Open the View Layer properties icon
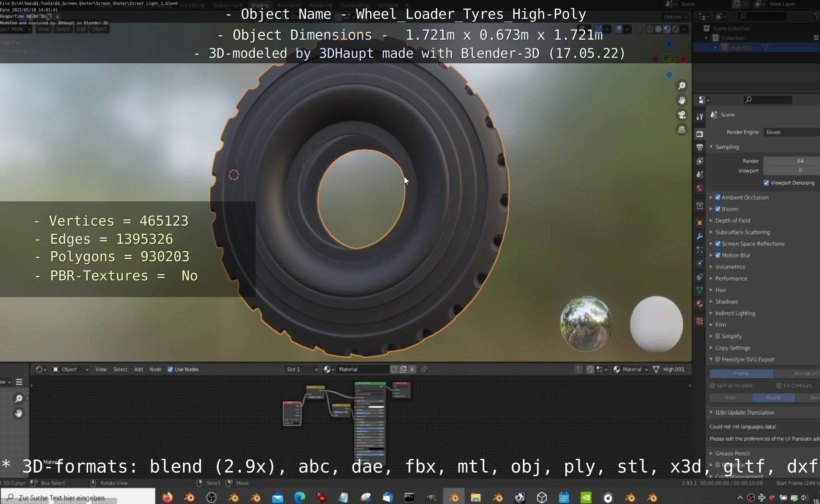The image size is (820, 504). tap(700, 161)
